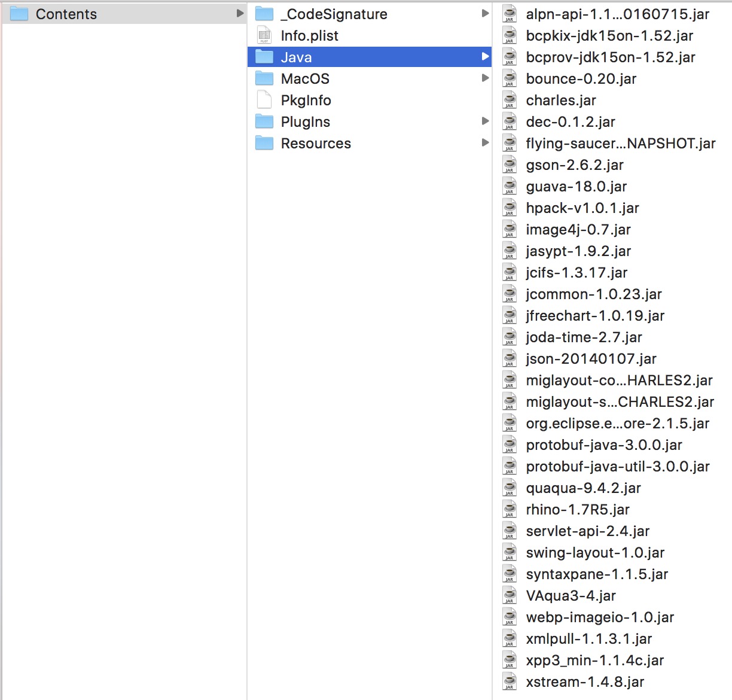The width and height of the screenshot is (732, 700).
Task: Select xpp3_min-1.1.4c.jar file name
Action: 595,661
